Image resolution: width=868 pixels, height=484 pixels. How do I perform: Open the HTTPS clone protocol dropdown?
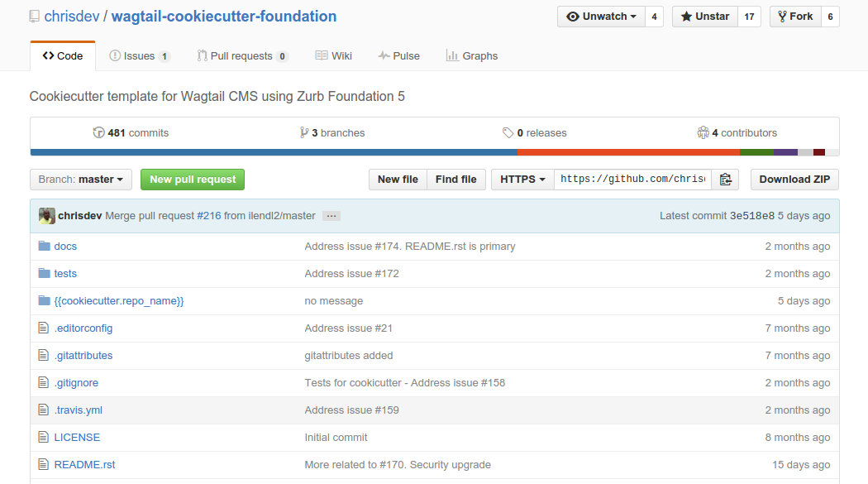[x=522, y=180]
